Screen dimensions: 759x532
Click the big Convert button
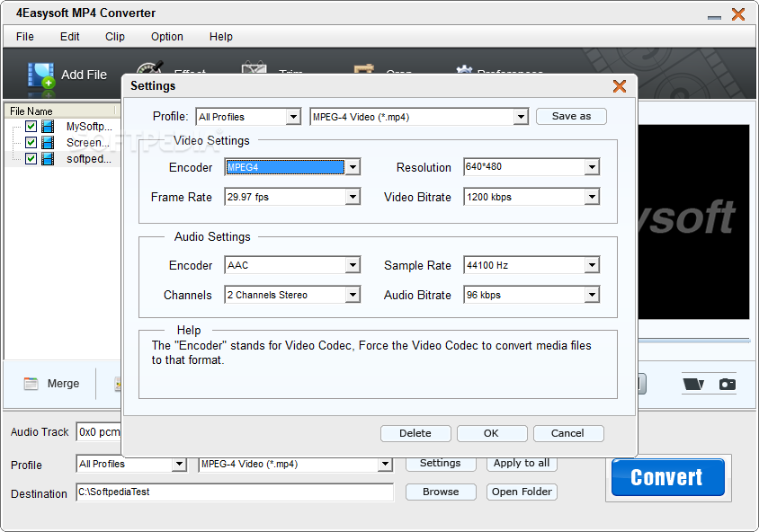tap(667, 477)
